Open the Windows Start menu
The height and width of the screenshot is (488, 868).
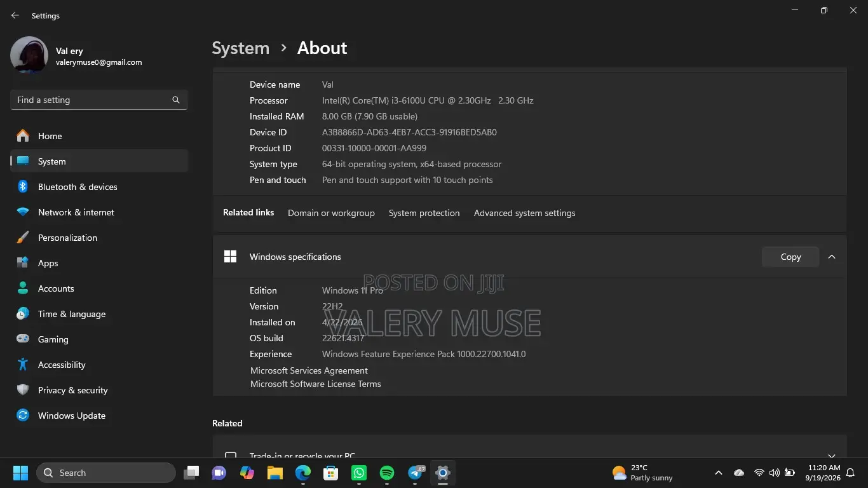point(20,473)
